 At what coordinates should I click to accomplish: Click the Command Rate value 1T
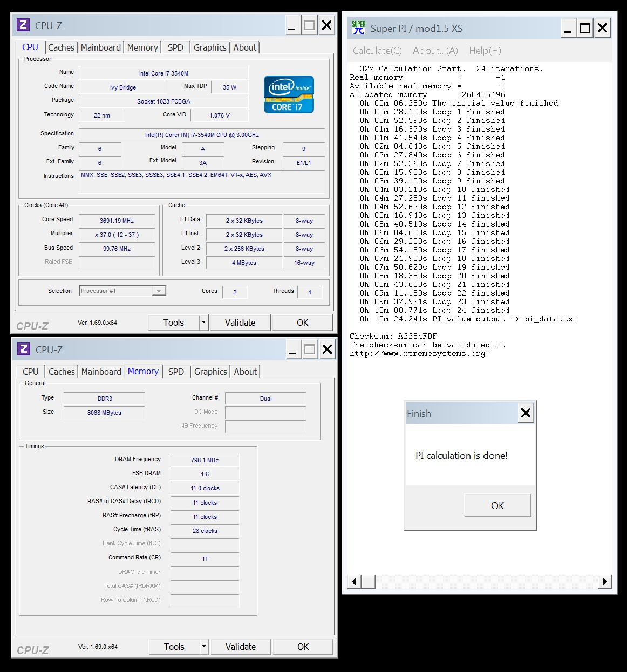(205, 559)
